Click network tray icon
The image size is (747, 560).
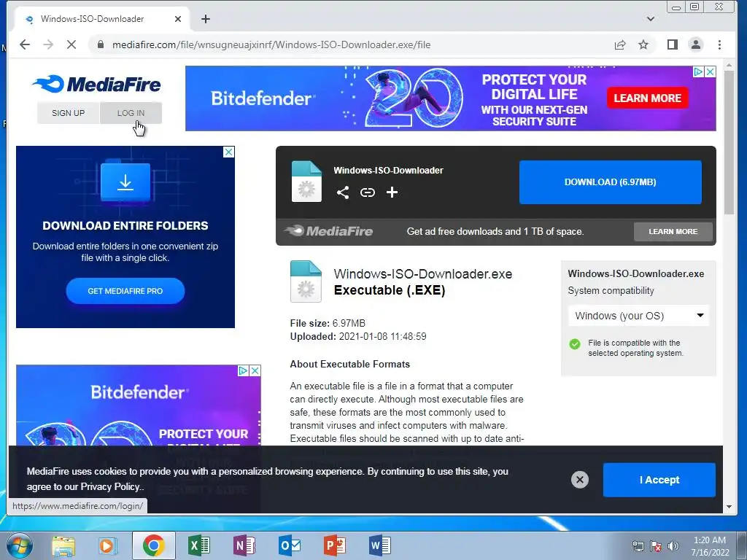click(638, 546)
